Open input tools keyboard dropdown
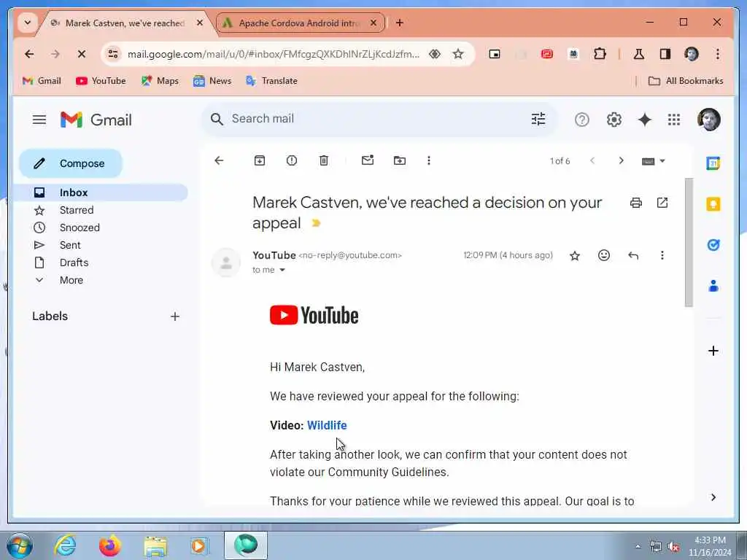The height and width of the screenshot is (560, 747). 653,161
